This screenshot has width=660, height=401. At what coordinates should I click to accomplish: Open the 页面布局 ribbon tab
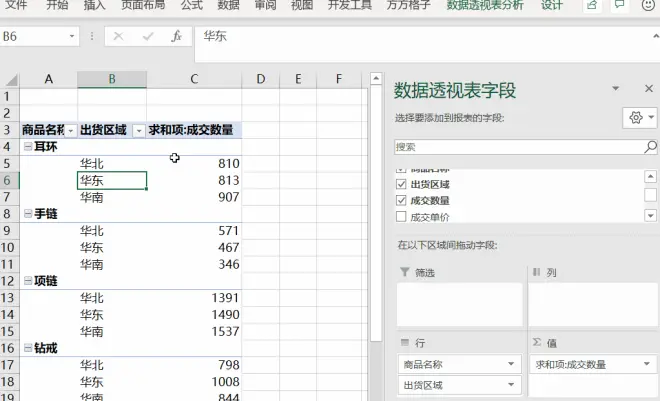click(143, 5)
